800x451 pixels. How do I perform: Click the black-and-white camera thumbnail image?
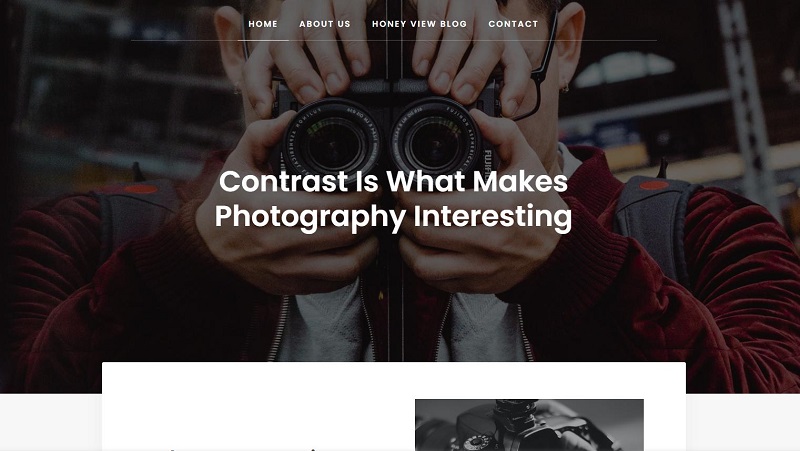529,424
